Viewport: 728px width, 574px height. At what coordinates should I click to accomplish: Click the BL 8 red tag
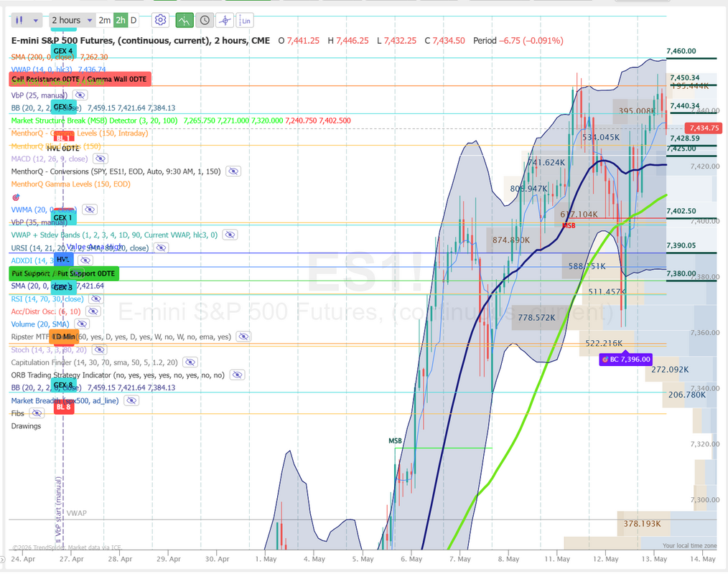(64, 407)
